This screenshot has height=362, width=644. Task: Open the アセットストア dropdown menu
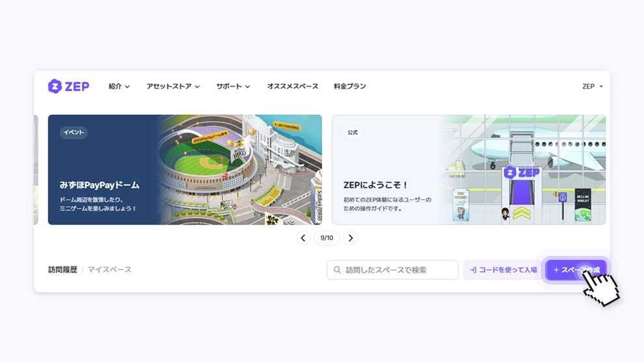click(173, 87)
